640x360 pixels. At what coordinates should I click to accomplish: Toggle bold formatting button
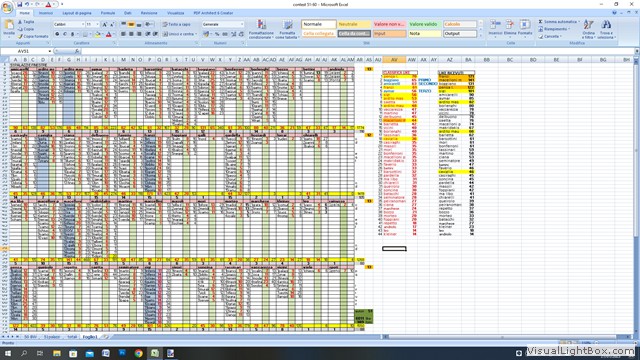(x=57, y=34)
